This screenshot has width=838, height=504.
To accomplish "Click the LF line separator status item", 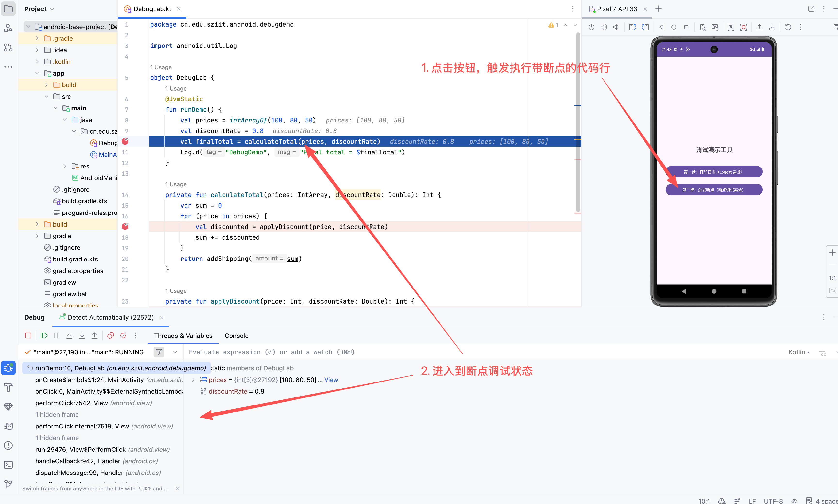I will coord(753,501).
